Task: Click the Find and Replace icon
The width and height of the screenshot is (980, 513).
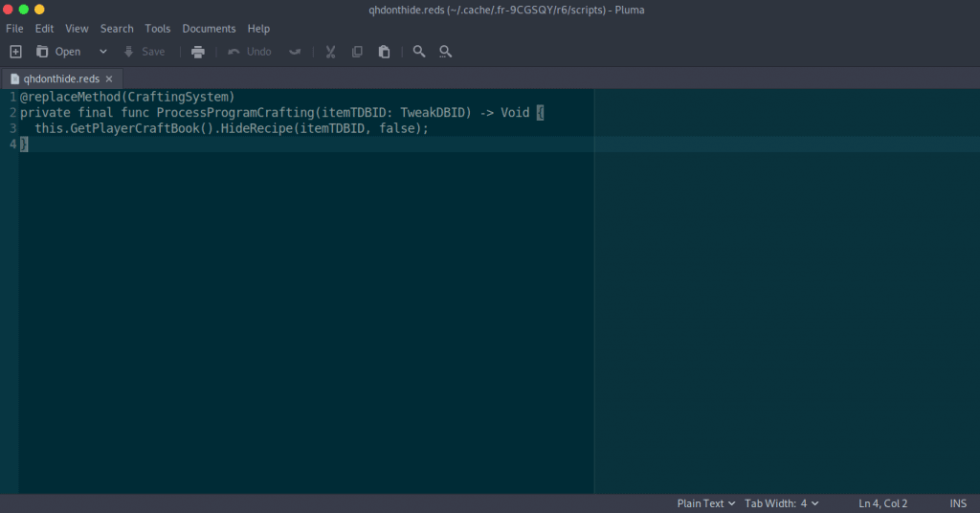Action: point(445,52)
